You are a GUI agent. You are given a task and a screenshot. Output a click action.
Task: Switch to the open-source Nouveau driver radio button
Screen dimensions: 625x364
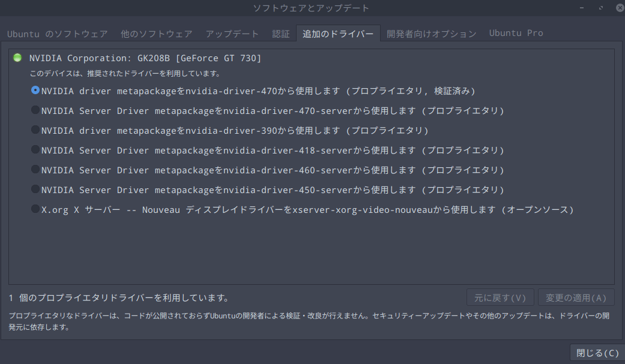pos(35,209)
